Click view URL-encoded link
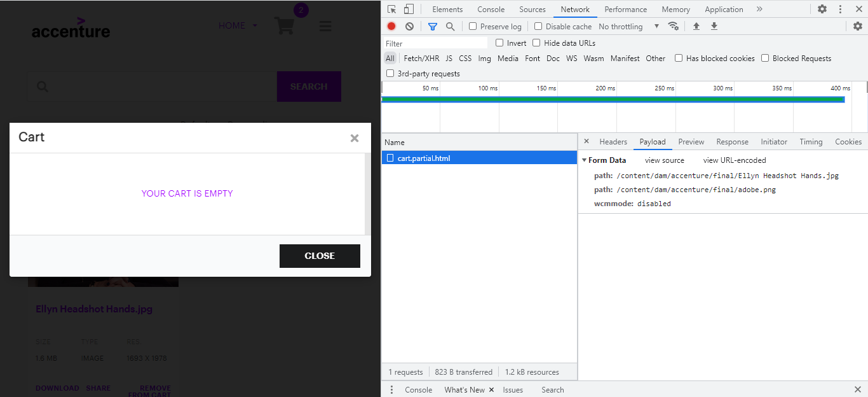Viewport: 868px width, 397px height. 735,160
